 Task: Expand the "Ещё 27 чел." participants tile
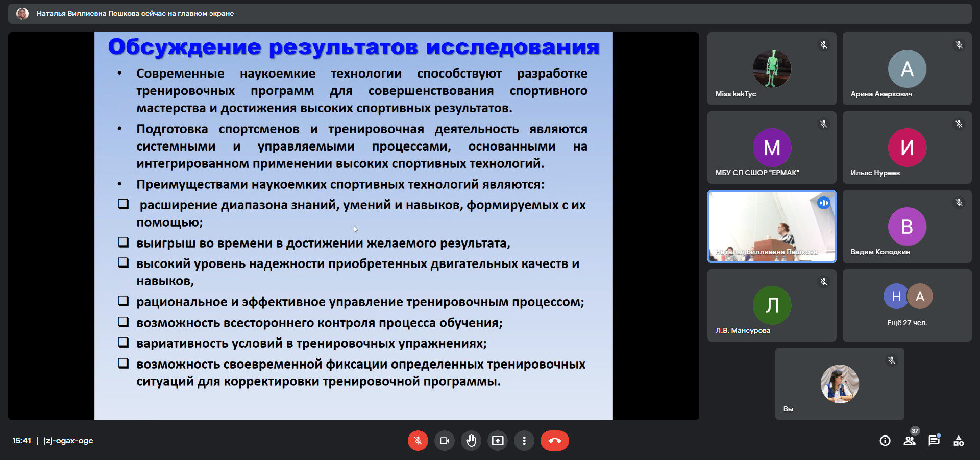point(906,305)
